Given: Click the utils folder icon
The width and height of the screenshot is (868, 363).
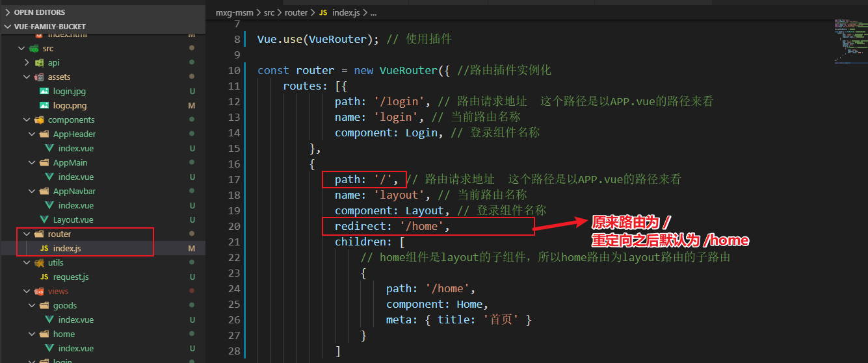Looking at the screenshot, I should (40, 263).
